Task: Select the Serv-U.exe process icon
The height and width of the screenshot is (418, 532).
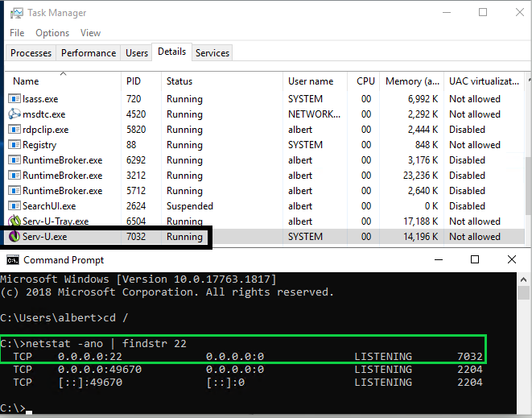Action: 14,236
